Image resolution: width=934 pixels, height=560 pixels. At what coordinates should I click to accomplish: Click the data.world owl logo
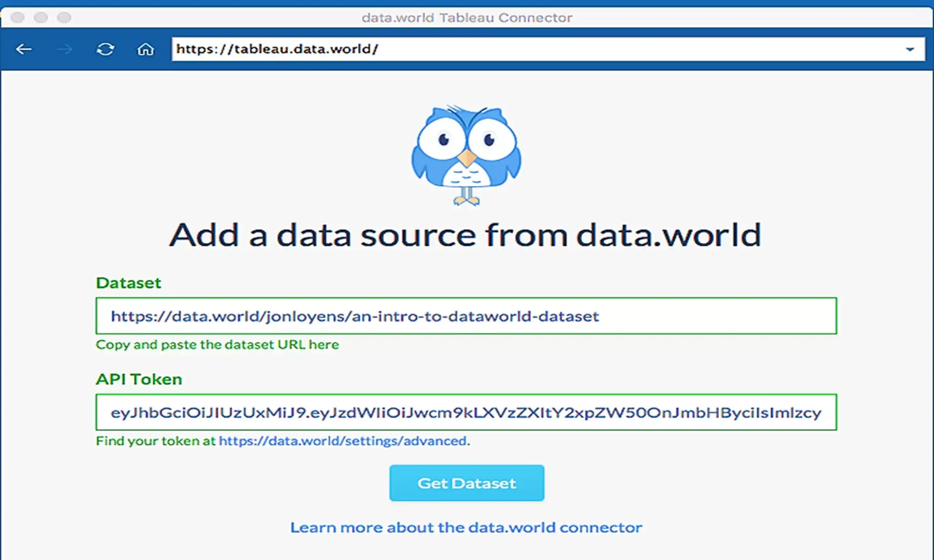467,155
